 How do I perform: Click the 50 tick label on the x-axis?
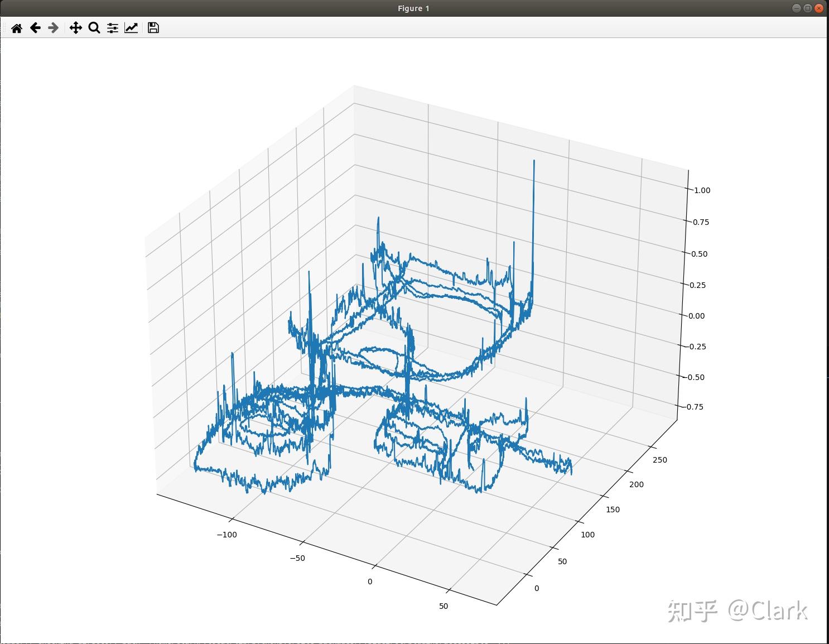(444, 606)
